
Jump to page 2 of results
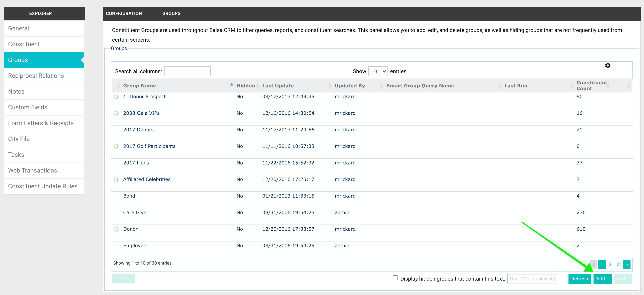(x=610, y=265)
